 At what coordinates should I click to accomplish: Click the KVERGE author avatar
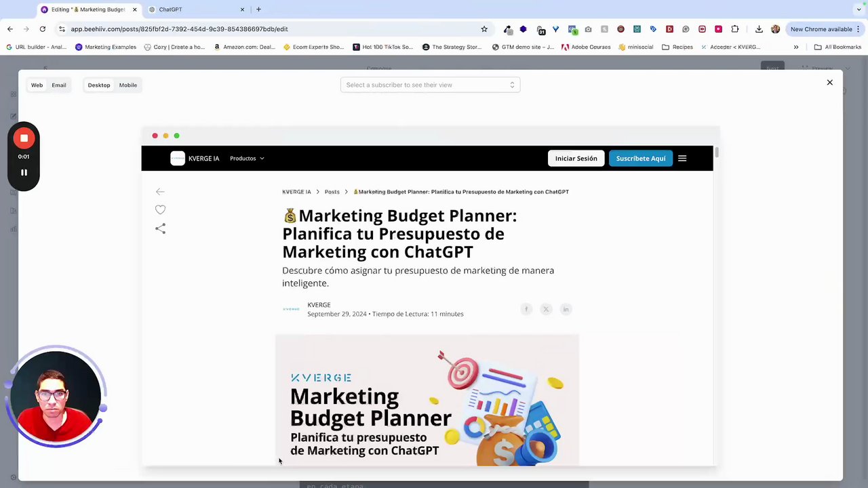click(291, 309)
